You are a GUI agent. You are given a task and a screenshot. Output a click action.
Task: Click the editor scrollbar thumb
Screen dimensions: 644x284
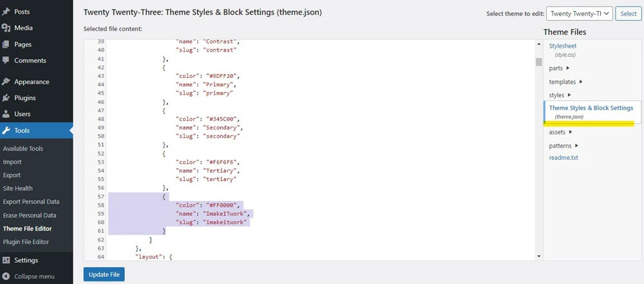tap(539, 62)
